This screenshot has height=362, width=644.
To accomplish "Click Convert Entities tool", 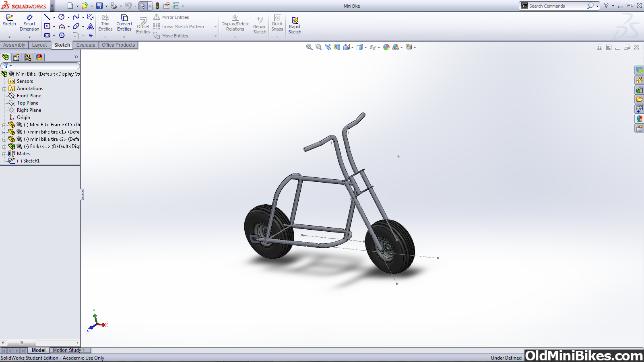I will [x=124, y=23].
